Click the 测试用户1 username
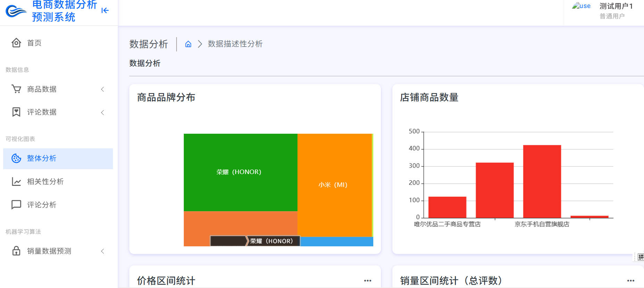644x288 pixels. point(616,6)
